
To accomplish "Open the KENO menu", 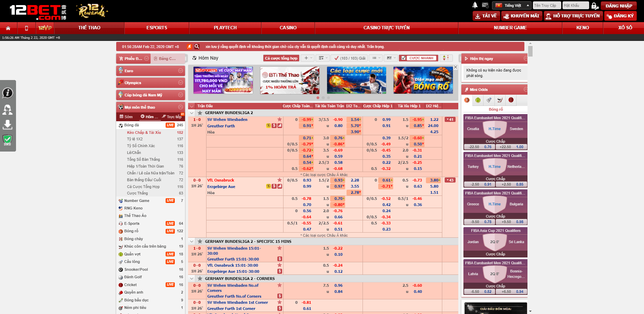I will tap(583, 28).
